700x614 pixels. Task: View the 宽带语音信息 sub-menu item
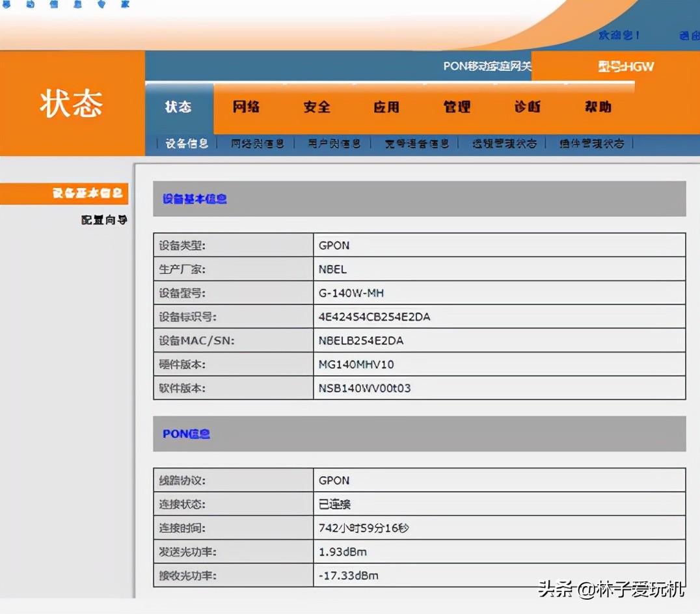coord(415,143)
